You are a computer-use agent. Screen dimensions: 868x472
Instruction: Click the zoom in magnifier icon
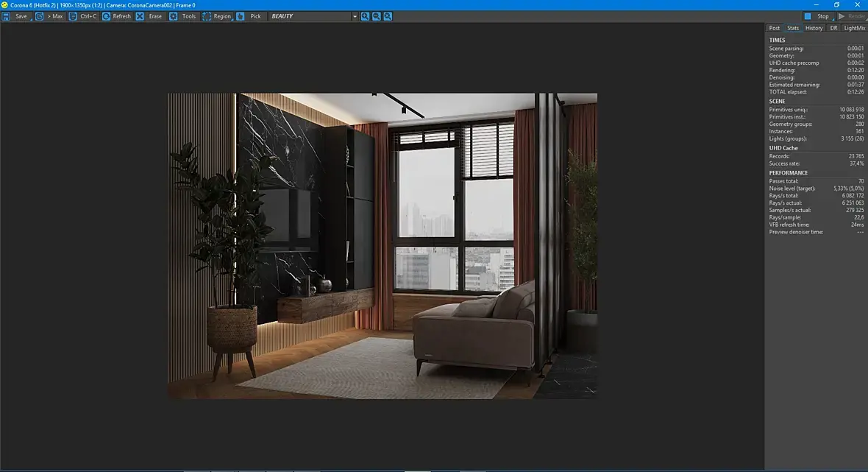(366, 17)
